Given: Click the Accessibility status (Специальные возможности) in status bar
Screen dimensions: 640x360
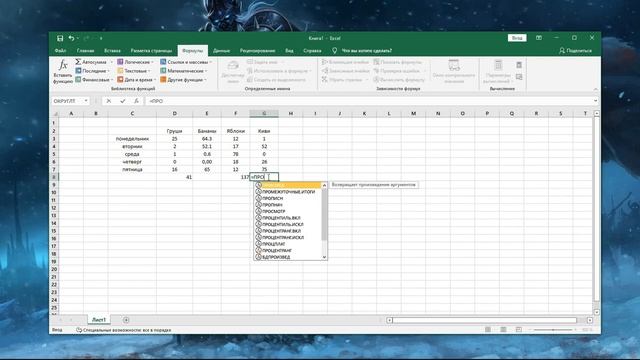Looking at the screenshot, I should (124, 330).
